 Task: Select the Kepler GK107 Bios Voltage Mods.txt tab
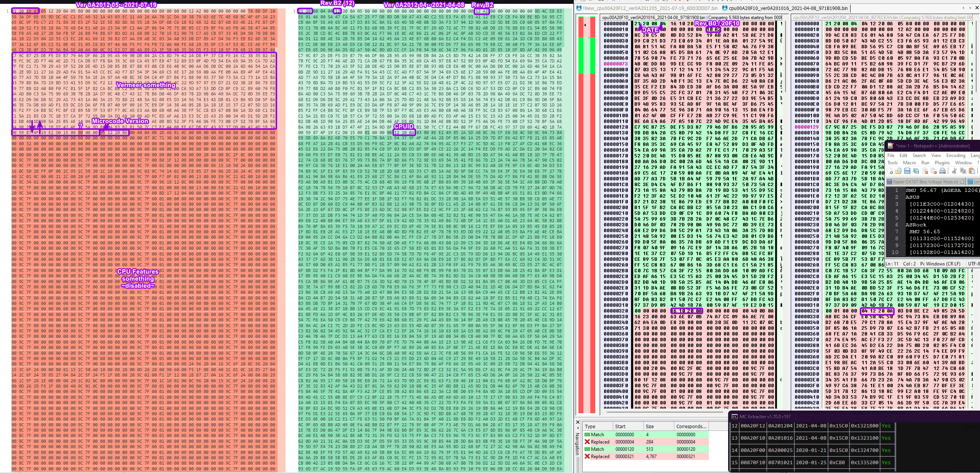[926, 182]
